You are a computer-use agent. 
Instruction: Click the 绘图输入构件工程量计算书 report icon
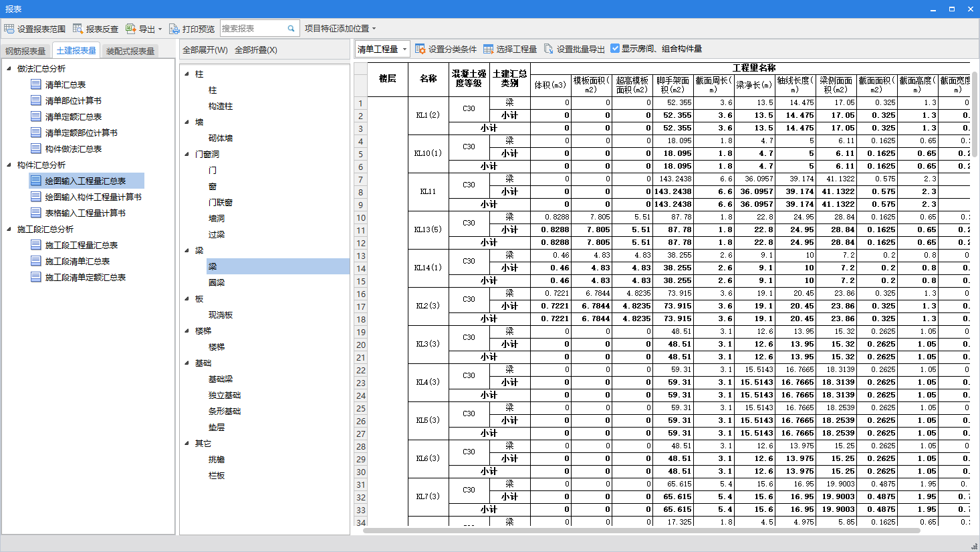tap(36, 197)
